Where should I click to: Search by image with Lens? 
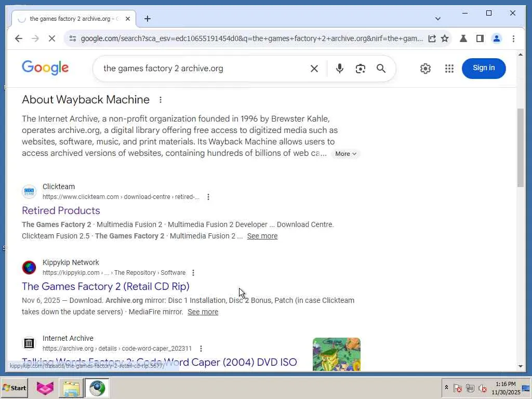point(361,69)
